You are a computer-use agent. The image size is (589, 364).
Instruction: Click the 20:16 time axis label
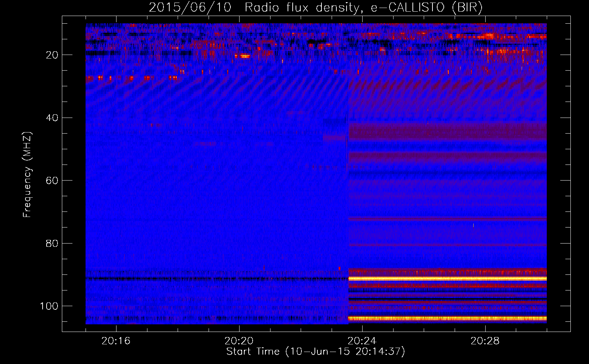pyautogui.click(x=116, y=341)
